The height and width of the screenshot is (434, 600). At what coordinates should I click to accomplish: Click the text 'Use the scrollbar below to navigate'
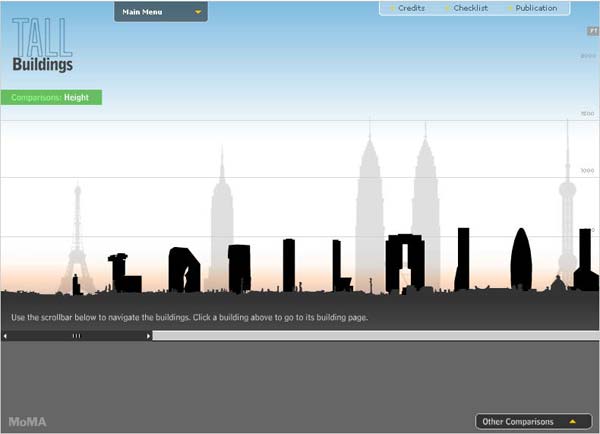tap(76, 317)
